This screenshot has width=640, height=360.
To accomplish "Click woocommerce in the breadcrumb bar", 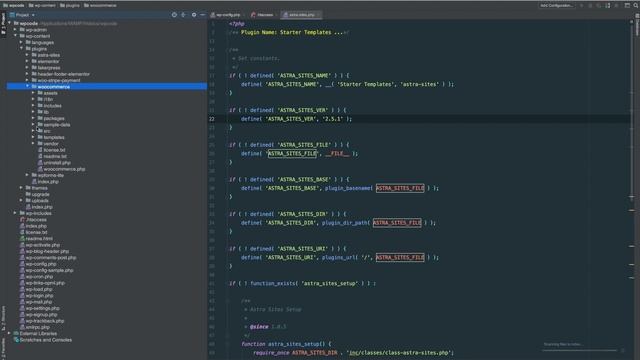I will [100, 5].
